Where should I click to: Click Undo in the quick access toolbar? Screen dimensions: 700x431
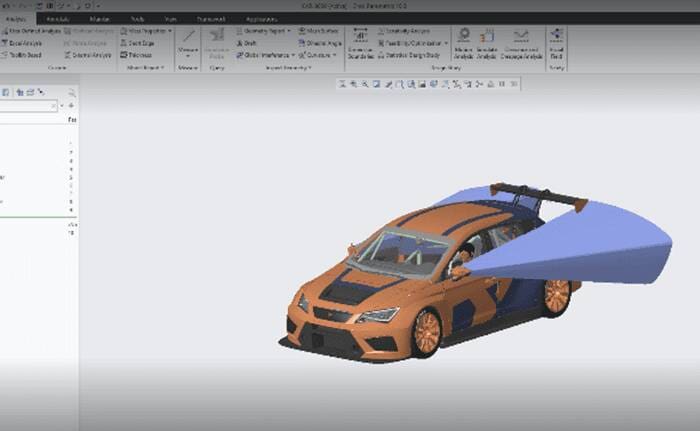[x=7, y=6]
